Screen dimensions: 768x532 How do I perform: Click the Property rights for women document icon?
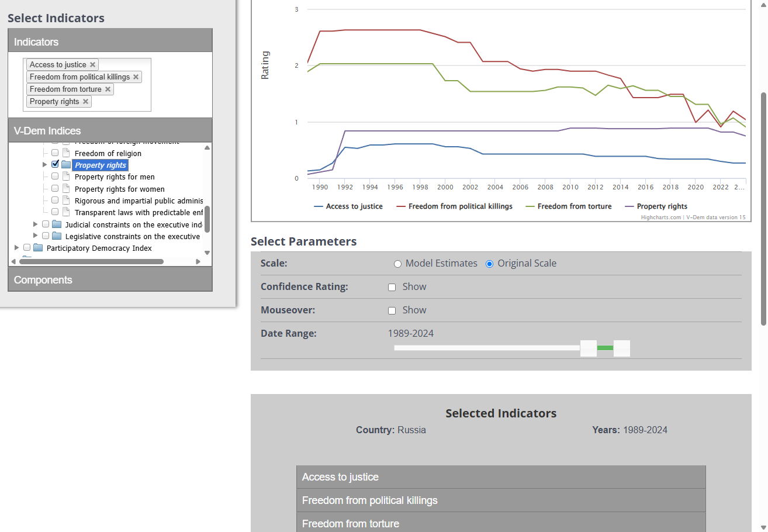[66, 189]
